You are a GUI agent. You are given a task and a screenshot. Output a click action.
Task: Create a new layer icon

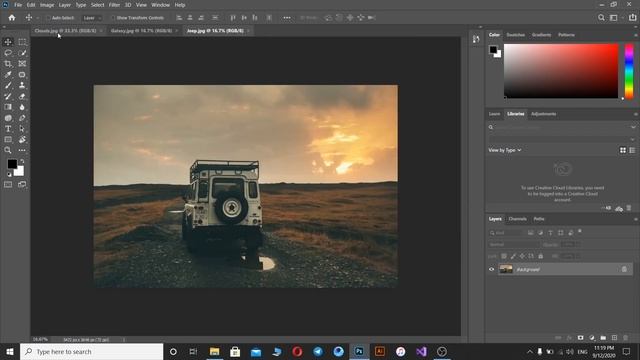coord(614,338)
